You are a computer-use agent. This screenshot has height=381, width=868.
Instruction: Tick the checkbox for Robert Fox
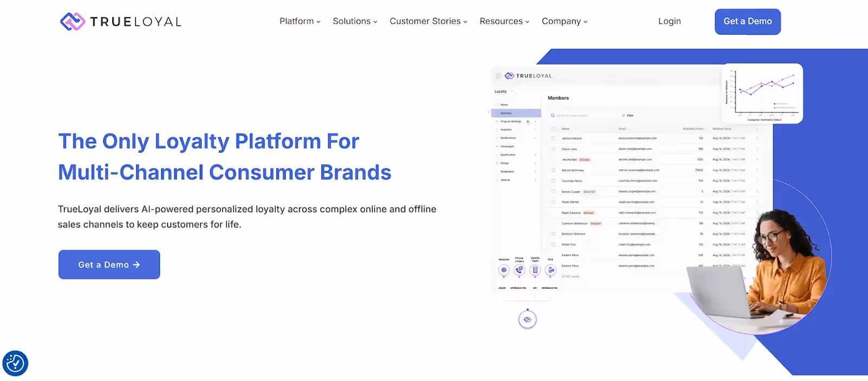coord(553,245)
